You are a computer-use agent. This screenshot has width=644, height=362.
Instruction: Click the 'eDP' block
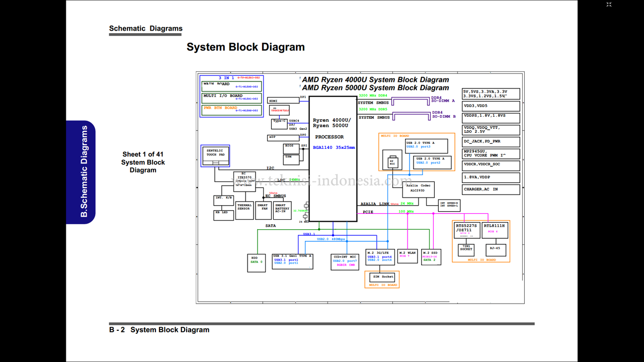click(x=283, y=137)
